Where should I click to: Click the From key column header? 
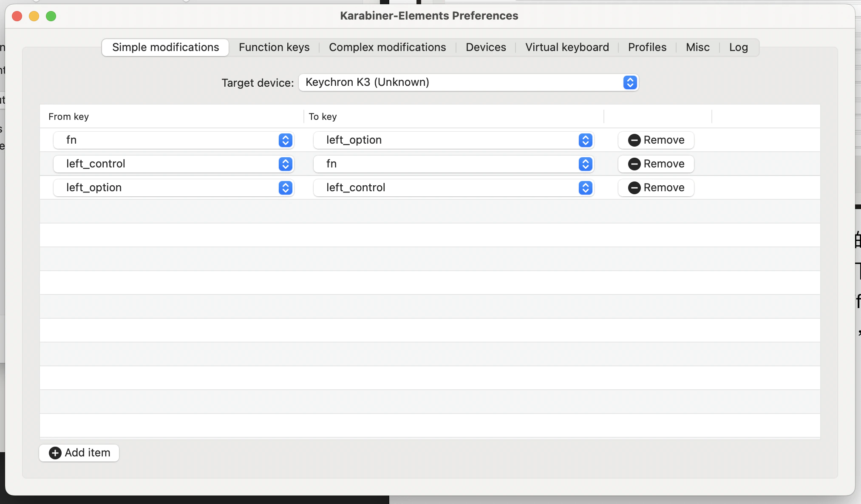pos(68,116)
